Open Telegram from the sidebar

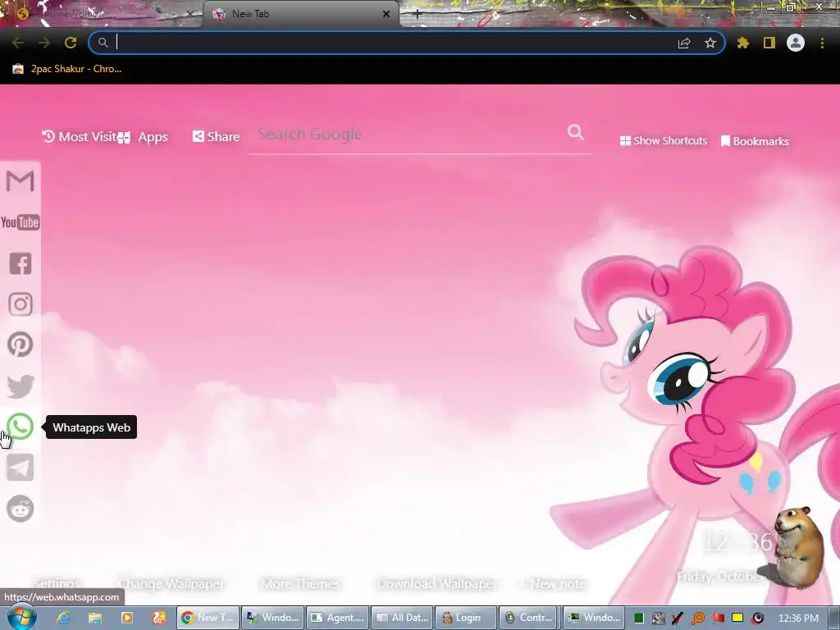pos(21,467)
